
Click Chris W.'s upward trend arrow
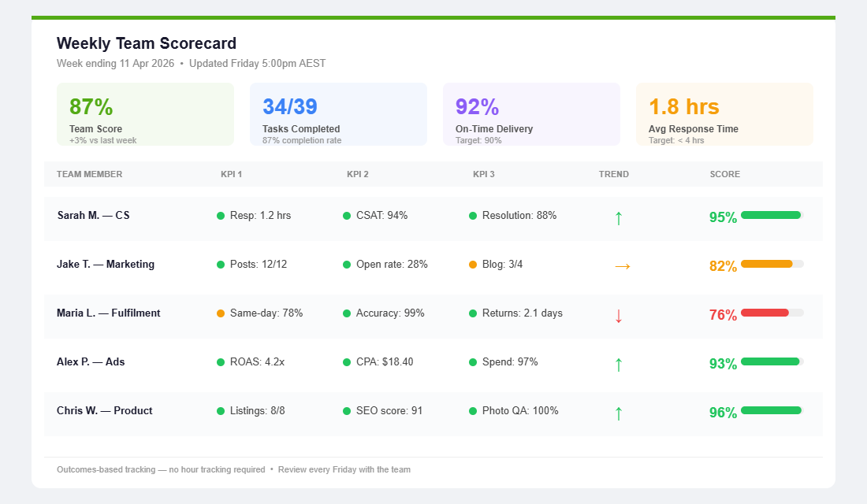point(619,412)
